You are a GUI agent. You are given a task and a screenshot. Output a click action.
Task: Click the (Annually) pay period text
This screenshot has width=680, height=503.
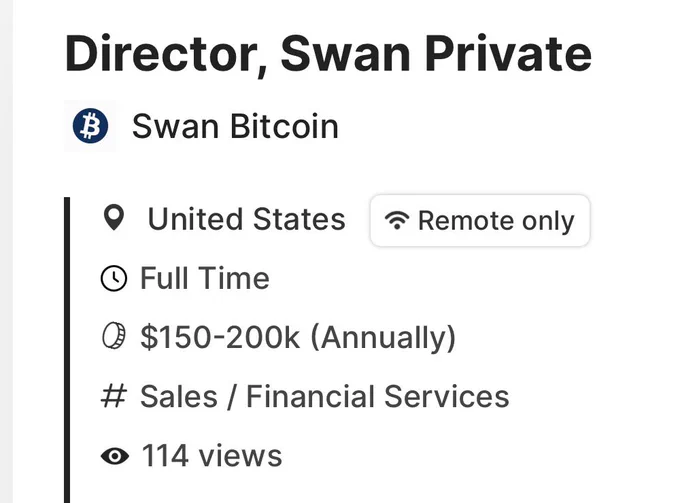[x=383, y=338]
